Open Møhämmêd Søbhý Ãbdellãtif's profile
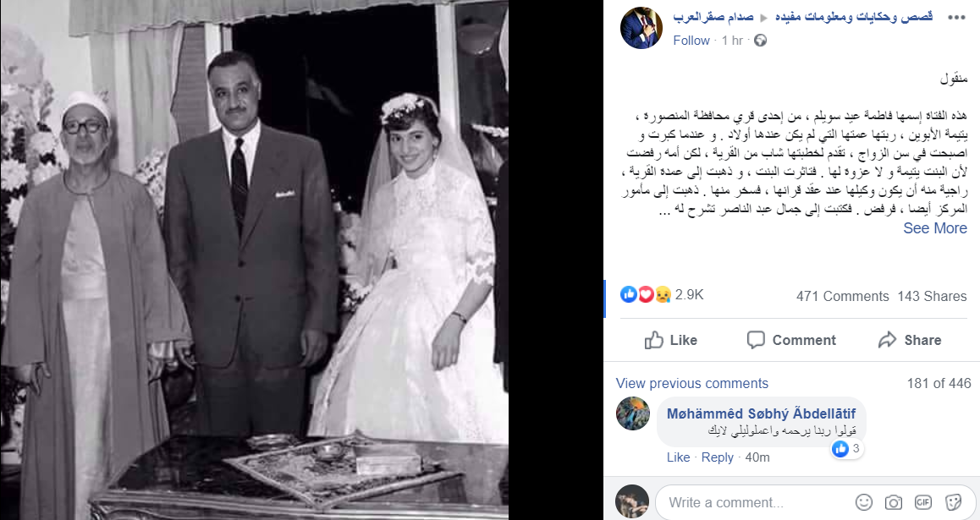980x520 pixels. point(762,413)
